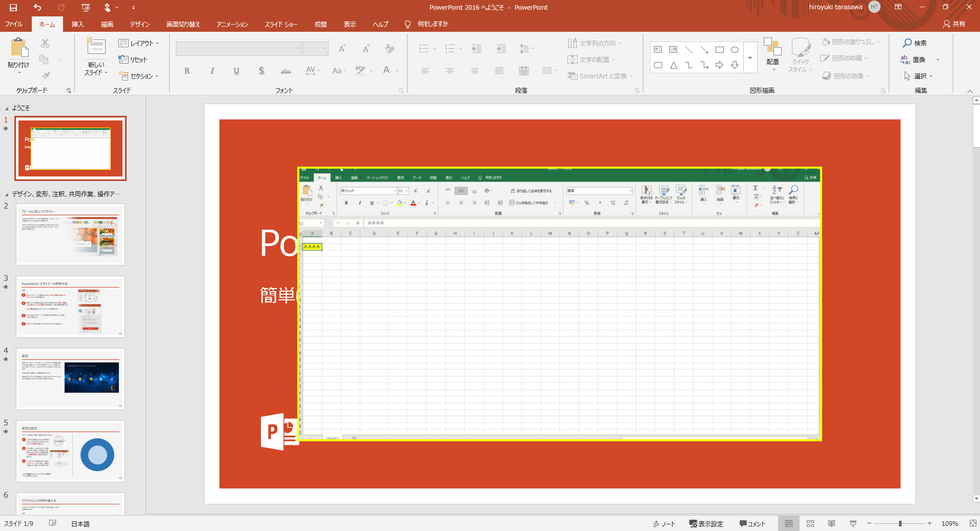Viewport: 980px width, 531px height.
Task: Open the font name combo box
Action: [238, 49]
